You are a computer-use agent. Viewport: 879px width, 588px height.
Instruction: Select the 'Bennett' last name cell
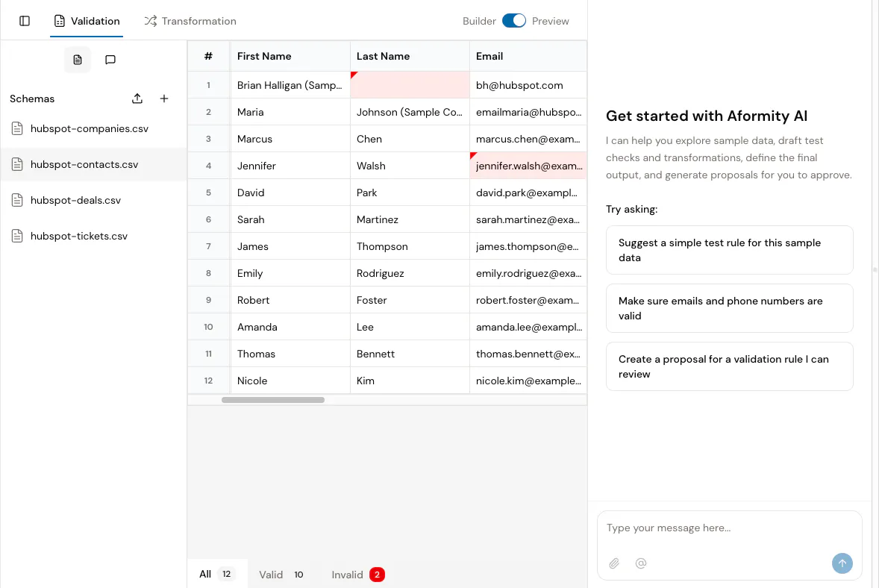pos(410,354)
